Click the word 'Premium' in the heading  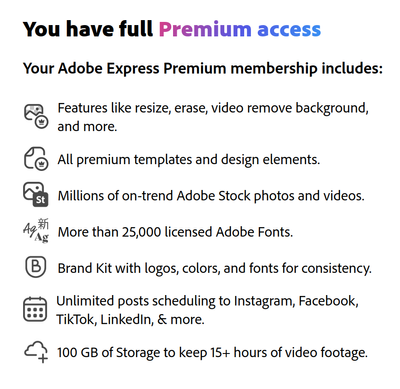click(205, 29)
